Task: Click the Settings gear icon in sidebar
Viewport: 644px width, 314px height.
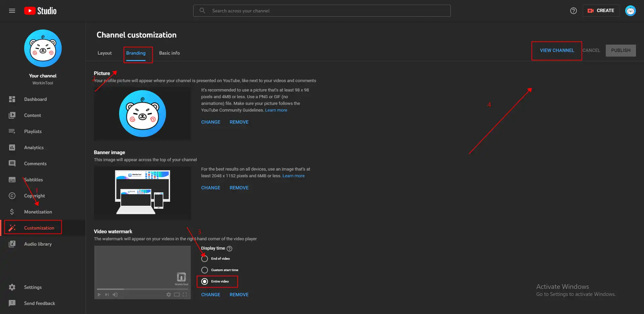Action: click(x=12, y=287)
